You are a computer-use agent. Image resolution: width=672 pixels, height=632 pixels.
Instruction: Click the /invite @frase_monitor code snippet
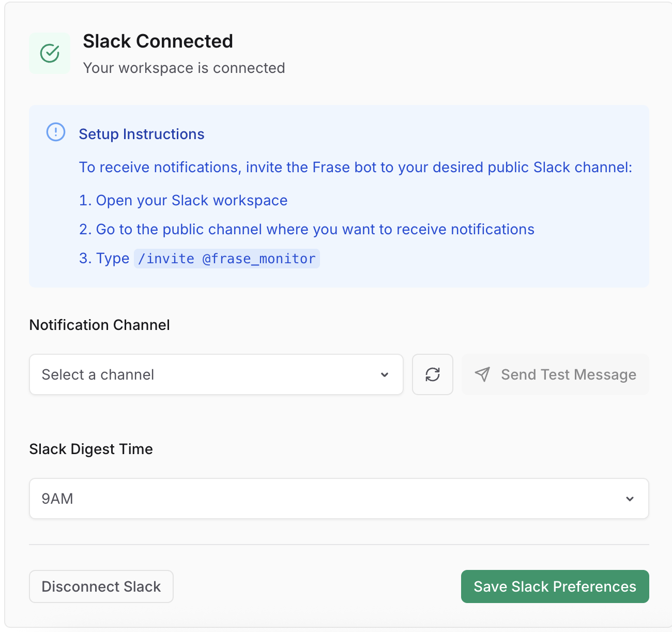click(x=227, y=259)
